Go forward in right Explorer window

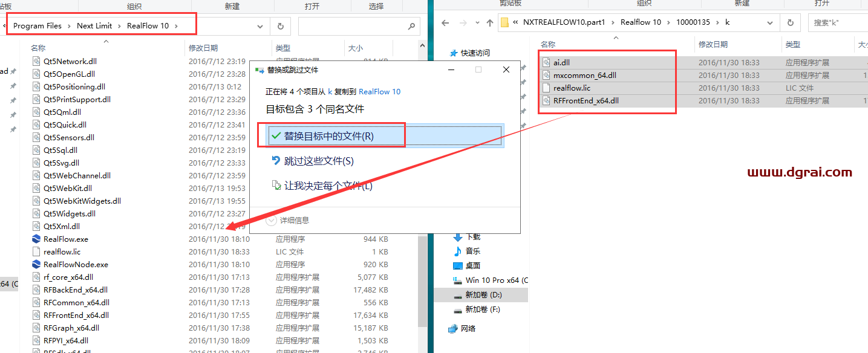point(463,22)
